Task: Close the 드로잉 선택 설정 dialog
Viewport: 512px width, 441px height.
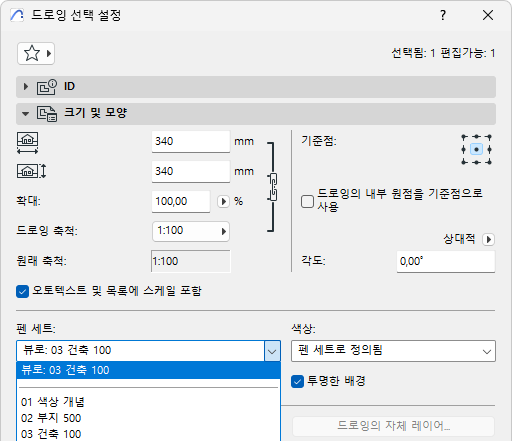Action: [488, 15]
